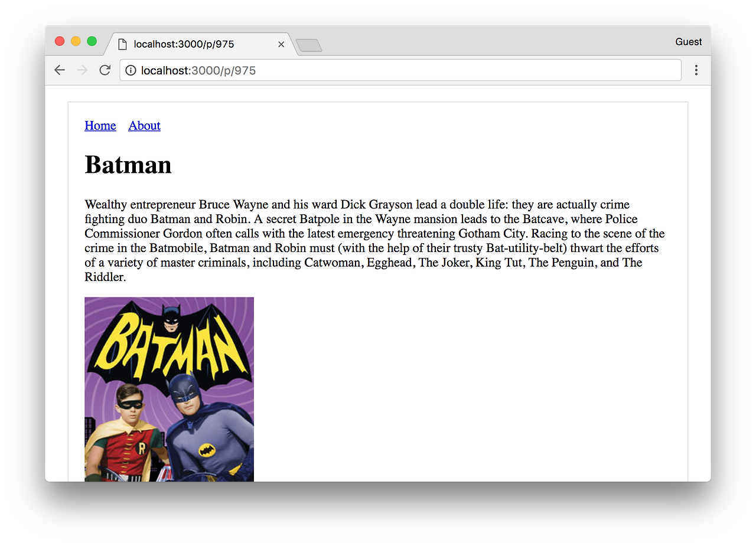Open the Guest profile button
Image resolution: width=756 pixels, height=546 pixels.
689,42
